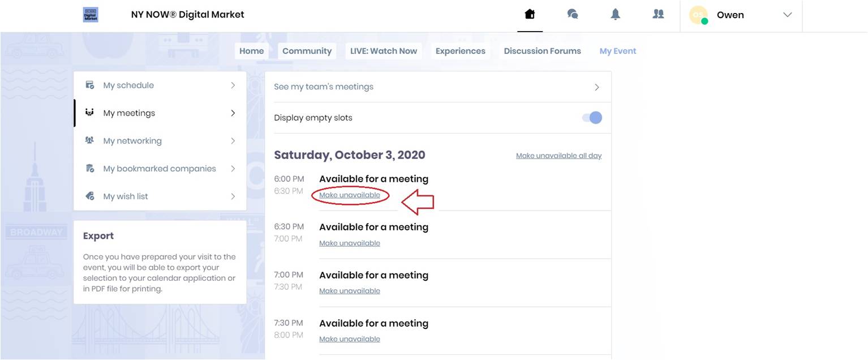Switch to the Community tab

307,51
